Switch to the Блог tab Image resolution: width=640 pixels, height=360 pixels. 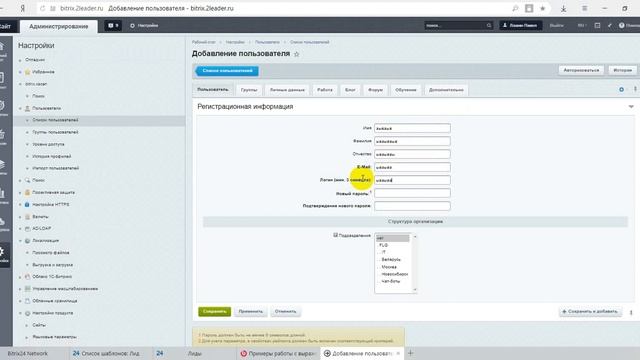(x=350, y=90)
